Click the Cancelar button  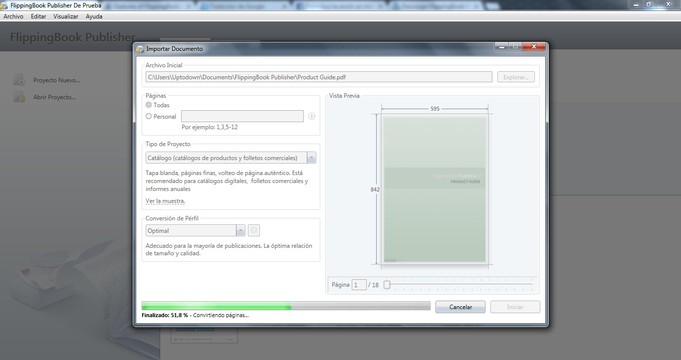tap(460, 307)
